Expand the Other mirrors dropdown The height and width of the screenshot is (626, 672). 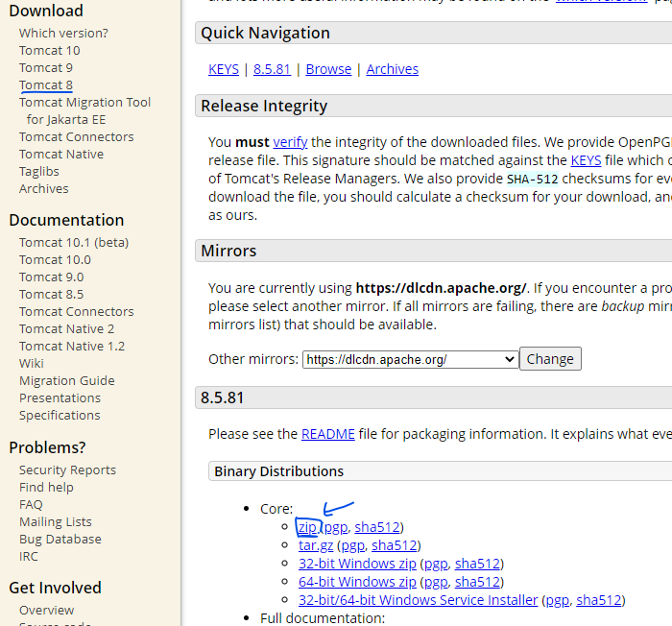coord(411,359)
